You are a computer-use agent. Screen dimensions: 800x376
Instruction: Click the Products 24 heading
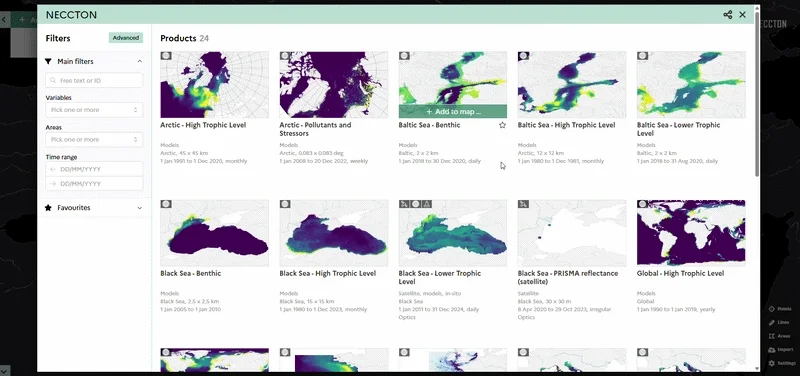pyautogui.click(x=184, y=38)
